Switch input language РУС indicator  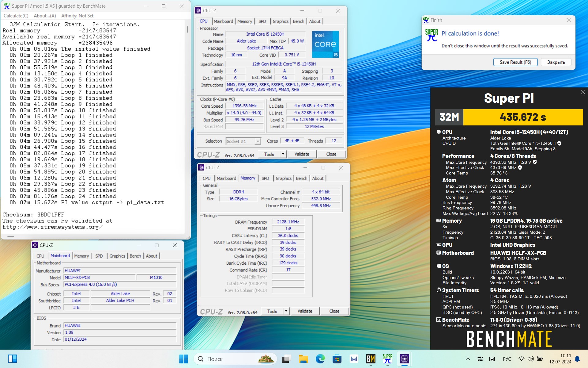(x=507, y=359)
